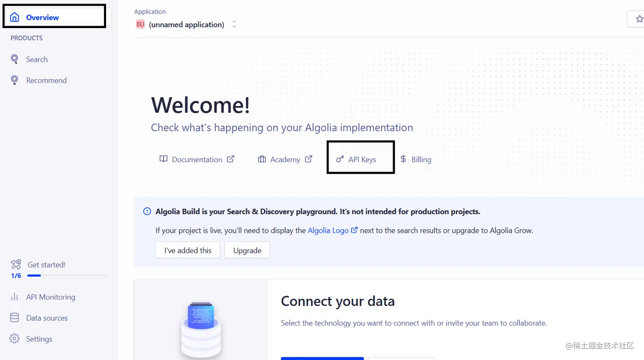
Task: Click the Search product magnifier icon
Action: [14, 59]
